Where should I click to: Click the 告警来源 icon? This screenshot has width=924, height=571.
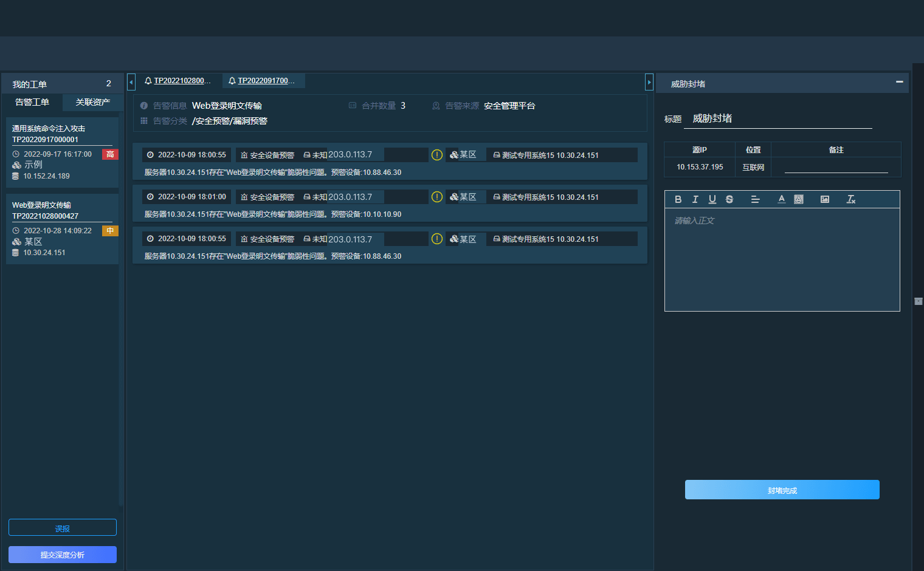436,106
